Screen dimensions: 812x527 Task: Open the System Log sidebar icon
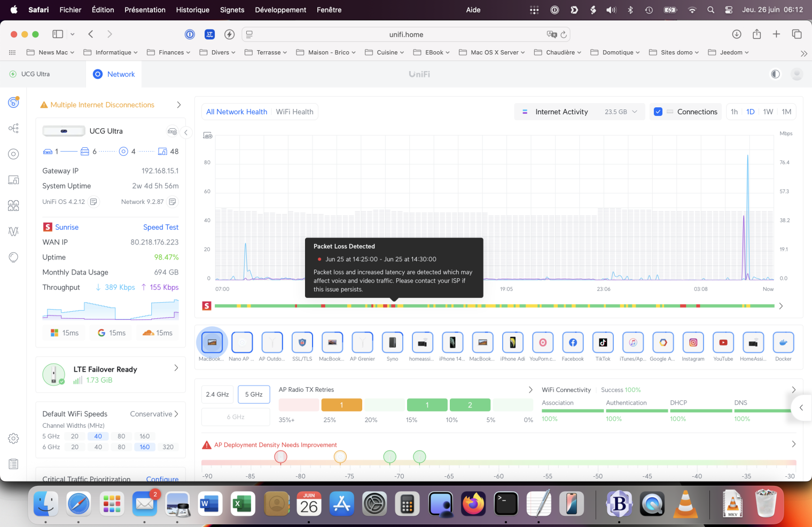[13, 464]
